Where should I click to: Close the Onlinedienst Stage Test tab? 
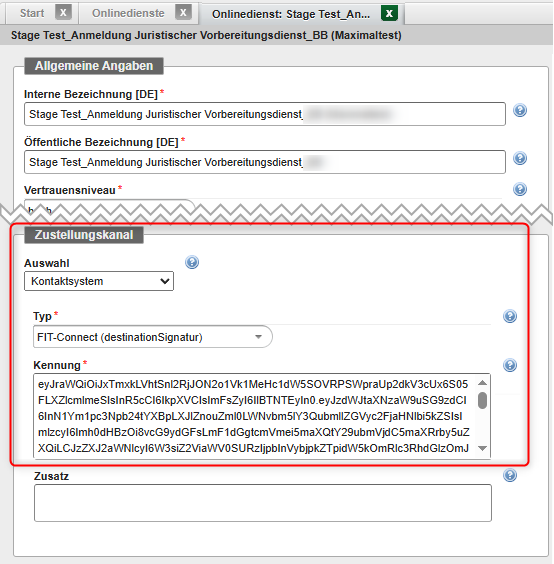tap(389, 13)
